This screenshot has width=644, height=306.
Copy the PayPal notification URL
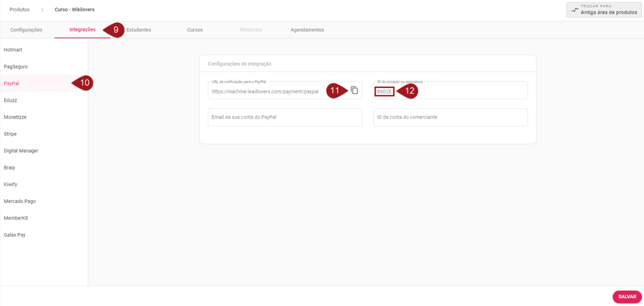354,91
